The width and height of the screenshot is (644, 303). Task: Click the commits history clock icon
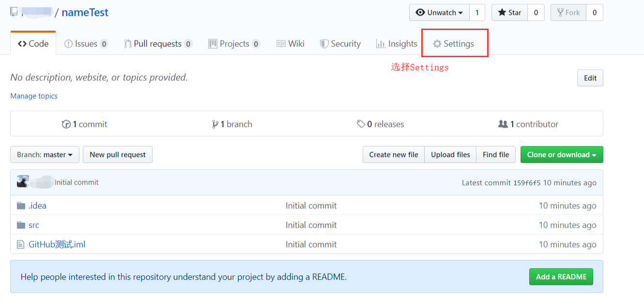click(x=66, y=124)
